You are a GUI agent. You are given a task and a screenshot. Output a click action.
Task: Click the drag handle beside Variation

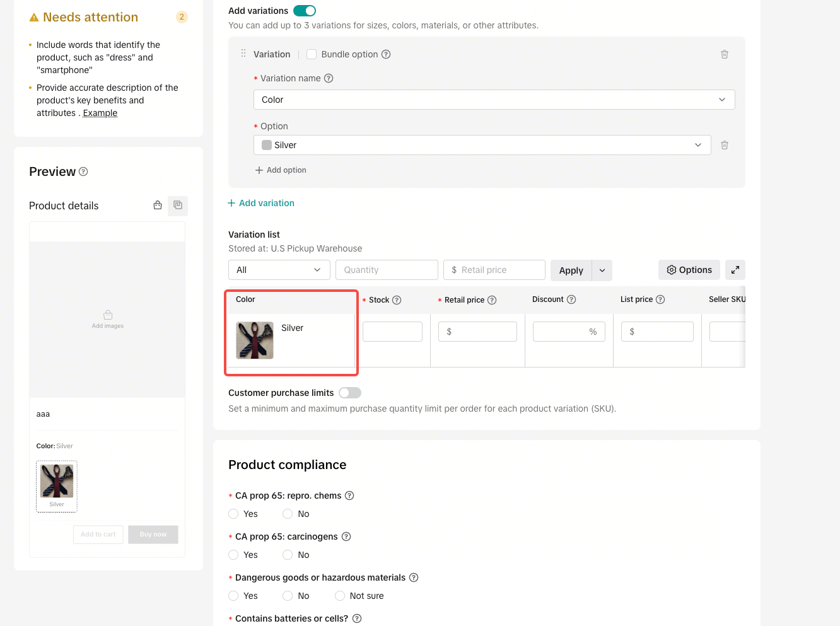coord(243,54)
